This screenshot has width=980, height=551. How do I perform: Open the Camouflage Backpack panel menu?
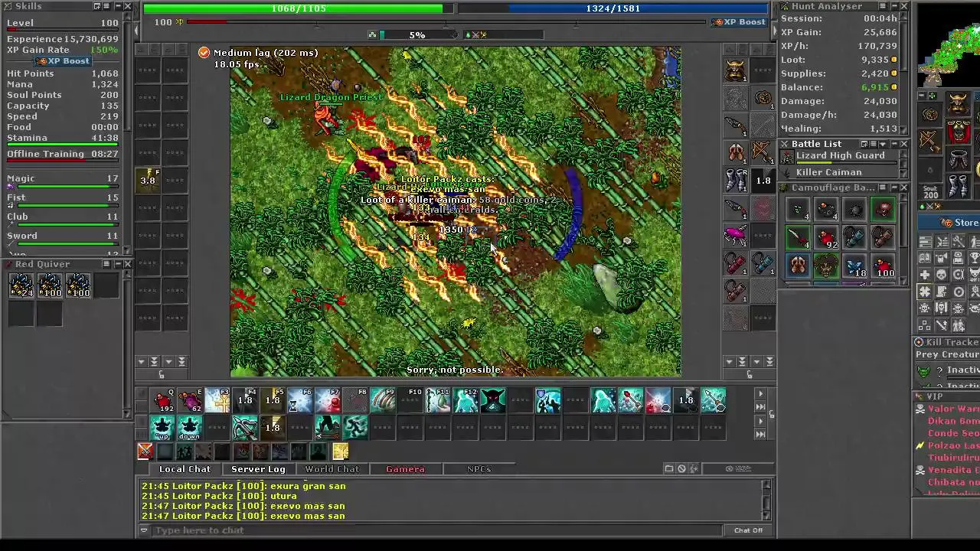pyautogui.click(x=884, y=187)
